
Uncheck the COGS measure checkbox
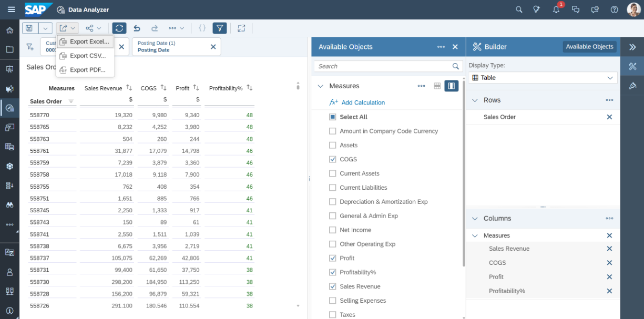(332, 159)
